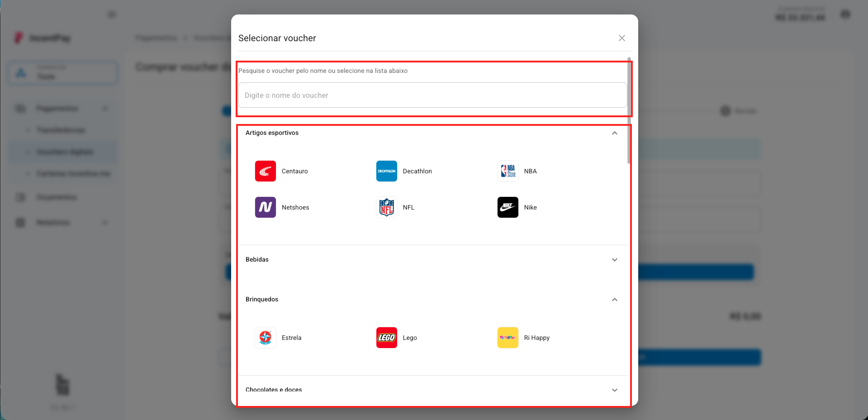
Task: Expand the Chocolates e doces chevron
Action: click(x=615, y=390)
